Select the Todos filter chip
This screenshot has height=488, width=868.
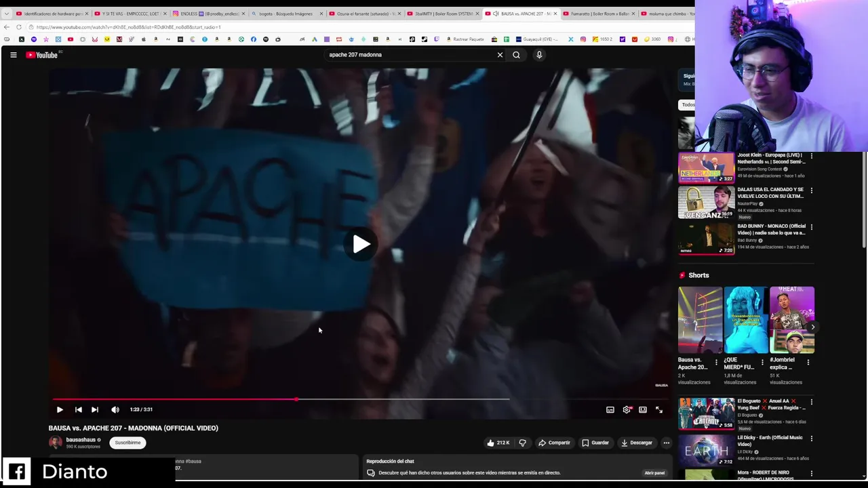686,104
